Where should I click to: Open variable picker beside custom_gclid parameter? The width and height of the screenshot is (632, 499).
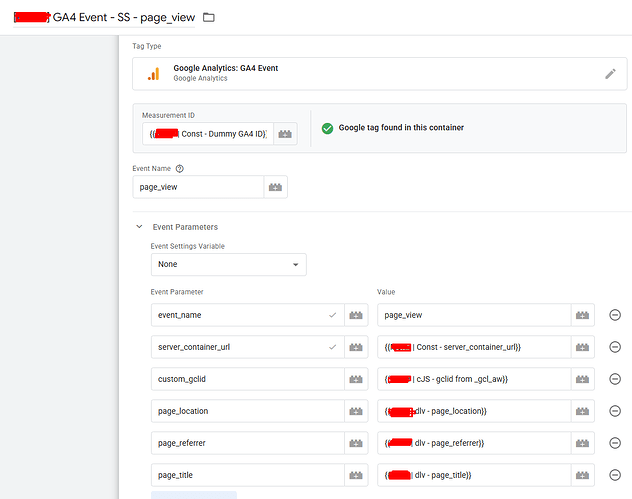(356, 379)
